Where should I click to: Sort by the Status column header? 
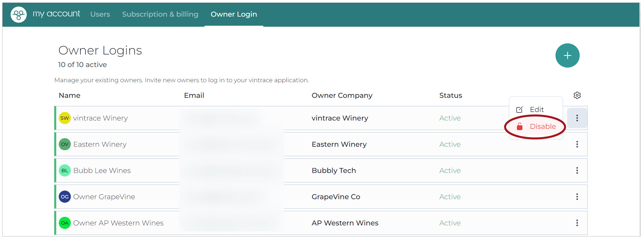coord(451,95)
